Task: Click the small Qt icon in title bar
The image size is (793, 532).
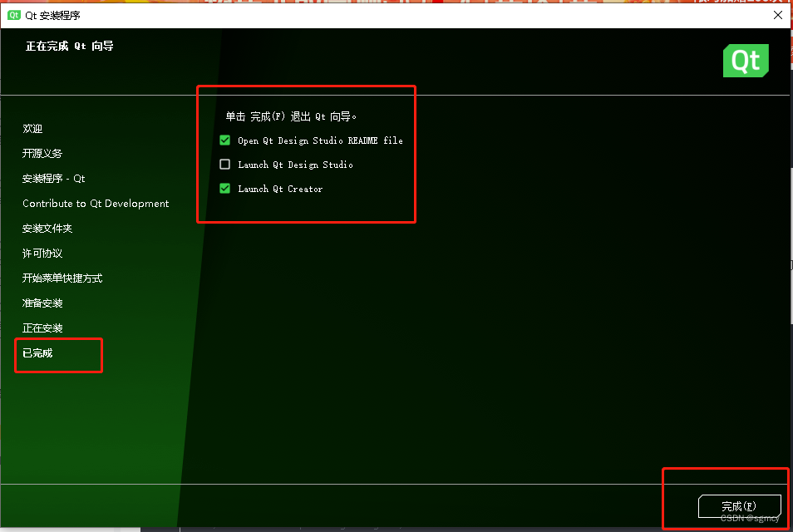Action: pos(13,15)
